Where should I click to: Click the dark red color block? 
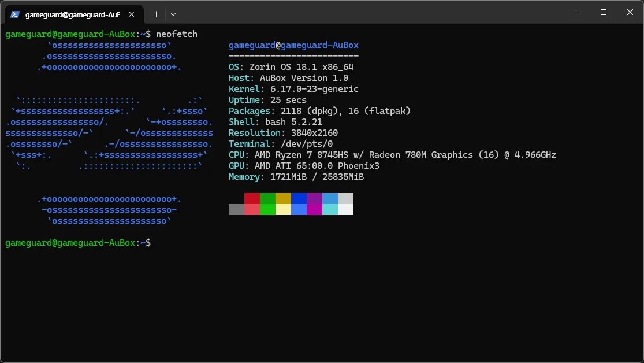pos(252,199)
